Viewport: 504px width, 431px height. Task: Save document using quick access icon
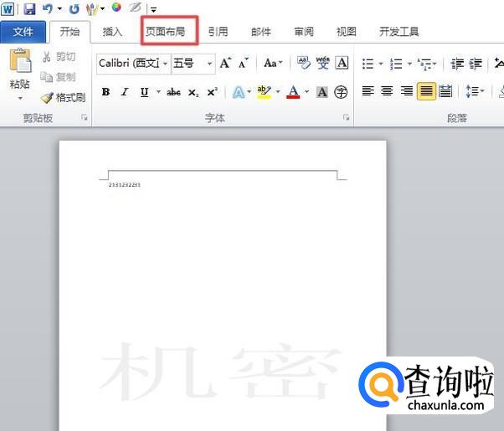coord(30,9)
